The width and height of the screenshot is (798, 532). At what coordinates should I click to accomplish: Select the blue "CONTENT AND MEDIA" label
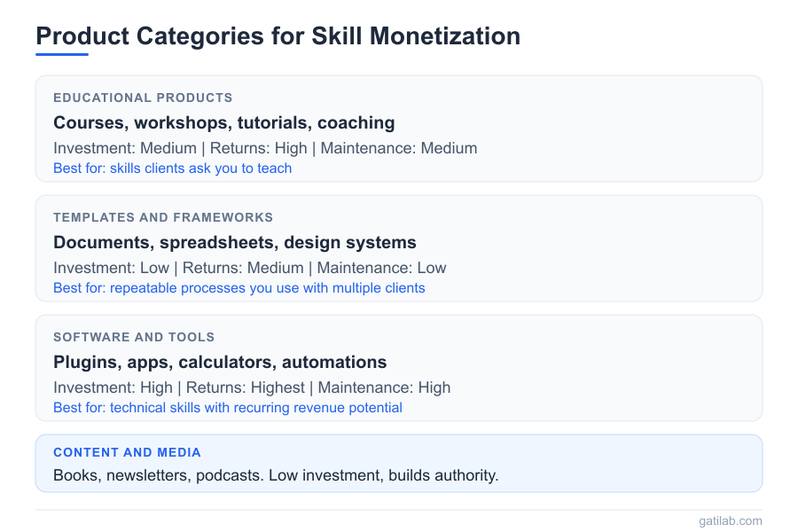tap(127, 452)
